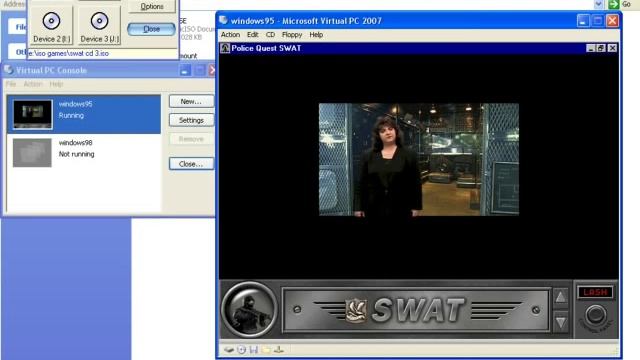Viewport: 640px width, 360px height.
Task: Click the Virtual PC 2007 title bar icon
Action: [223, 20]
